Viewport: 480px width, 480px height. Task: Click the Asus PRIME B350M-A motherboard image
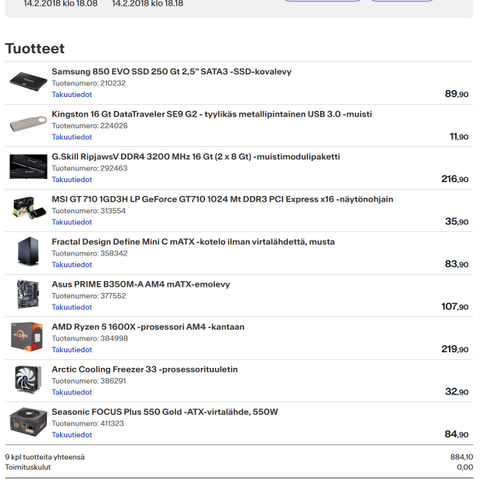[28, 294]
